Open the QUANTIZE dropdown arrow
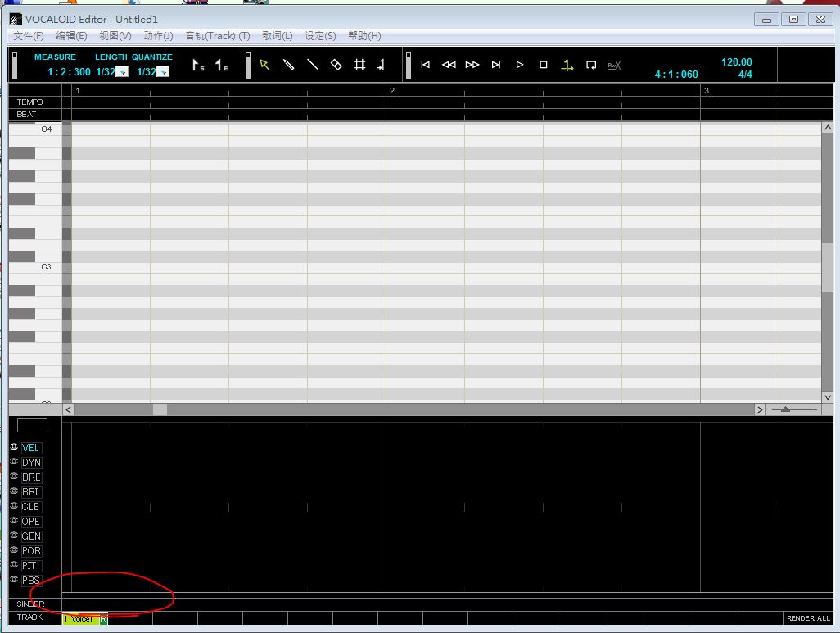The width and height of the screenshot is (840, 633). [x=164, y=72]
